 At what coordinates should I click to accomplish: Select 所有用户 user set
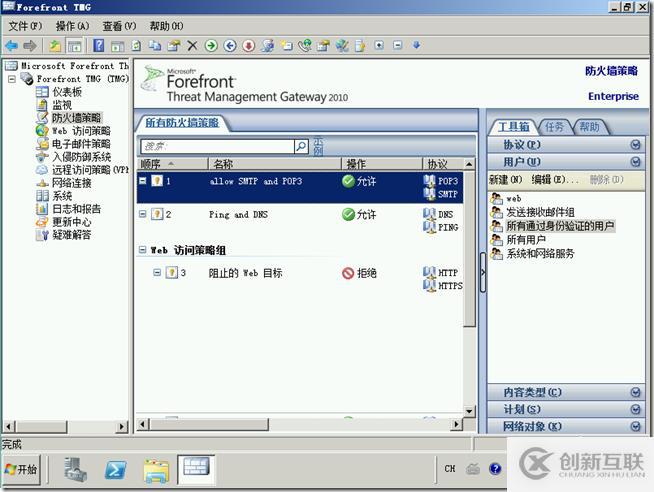[526, 240]
